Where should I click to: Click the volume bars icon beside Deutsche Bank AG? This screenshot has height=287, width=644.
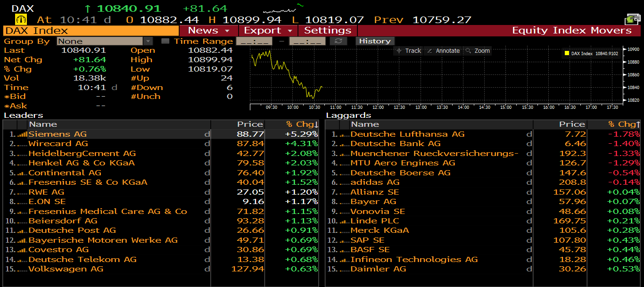[345, 144]
